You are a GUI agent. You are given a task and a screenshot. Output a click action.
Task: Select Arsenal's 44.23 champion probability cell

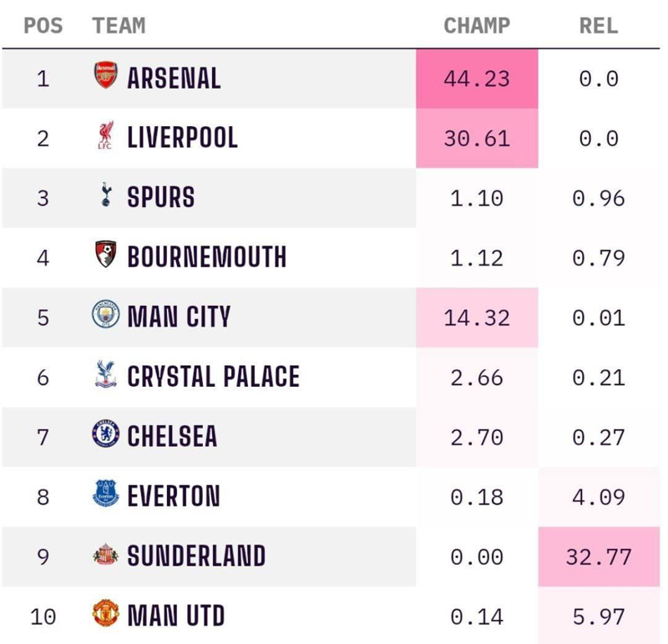click(477, 79)
